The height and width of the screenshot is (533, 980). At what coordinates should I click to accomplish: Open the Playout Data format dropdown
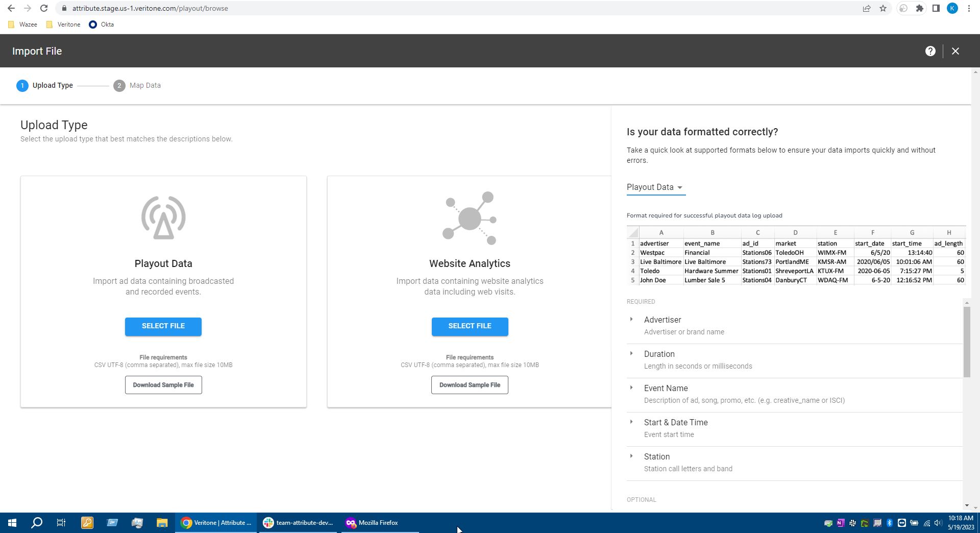pos(655,187)
